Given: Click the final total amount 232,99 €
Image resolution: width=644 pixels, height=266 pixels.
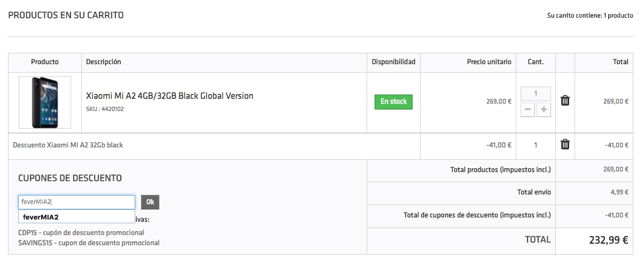Looking at the screenshot, I should point(608,240).
